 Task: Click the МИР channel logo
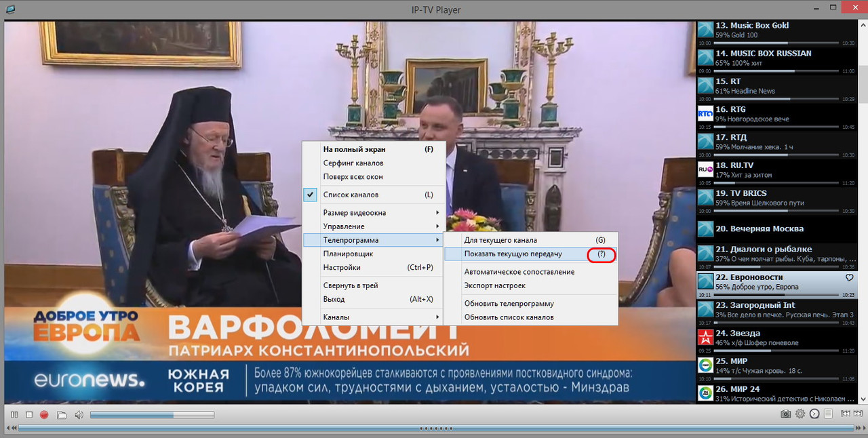pos(705,365)
